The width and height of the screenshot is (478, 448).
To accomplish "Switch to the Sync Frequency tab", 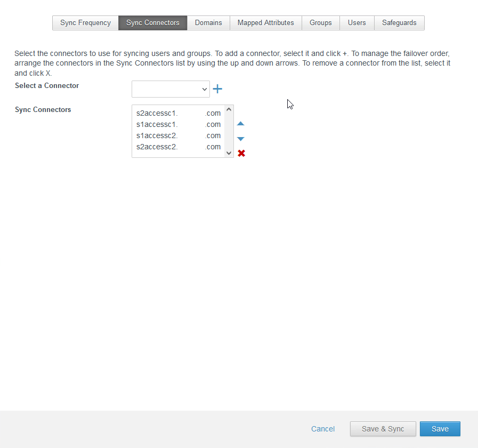I will [x=85, y=22].
